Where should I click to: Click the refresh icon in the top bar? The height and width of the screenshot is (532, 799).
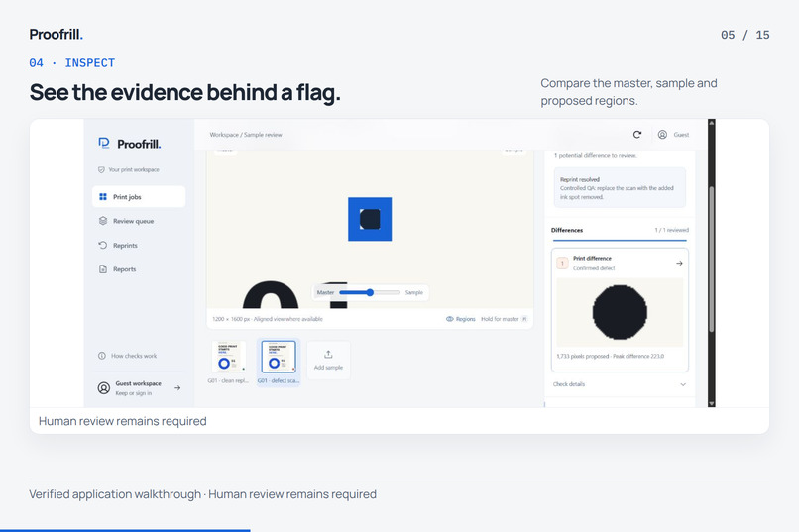tap(637, 135)
